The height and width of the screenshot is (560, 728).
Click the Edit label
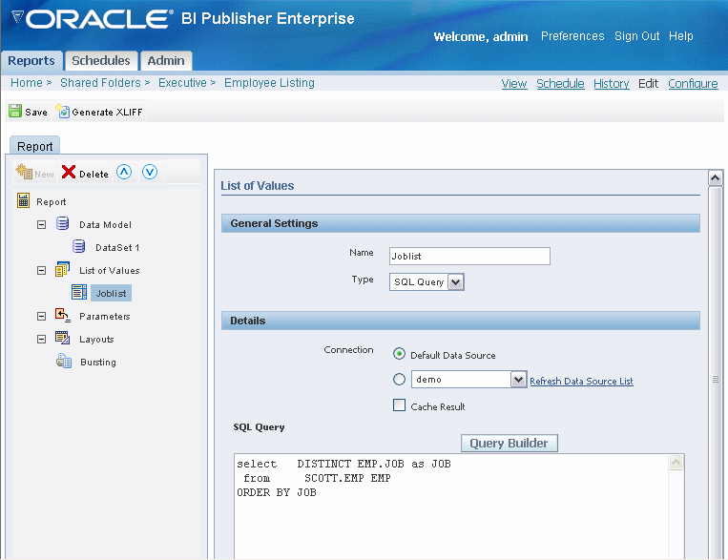click(x=648, y=84)
